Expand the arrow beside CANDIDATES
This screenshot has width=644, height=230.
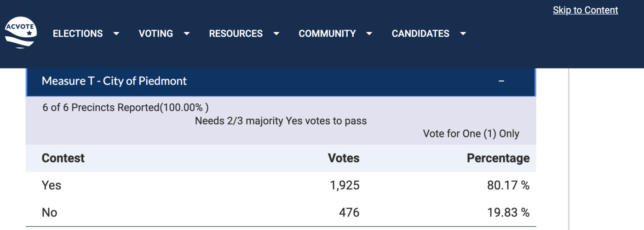(463, 34)
